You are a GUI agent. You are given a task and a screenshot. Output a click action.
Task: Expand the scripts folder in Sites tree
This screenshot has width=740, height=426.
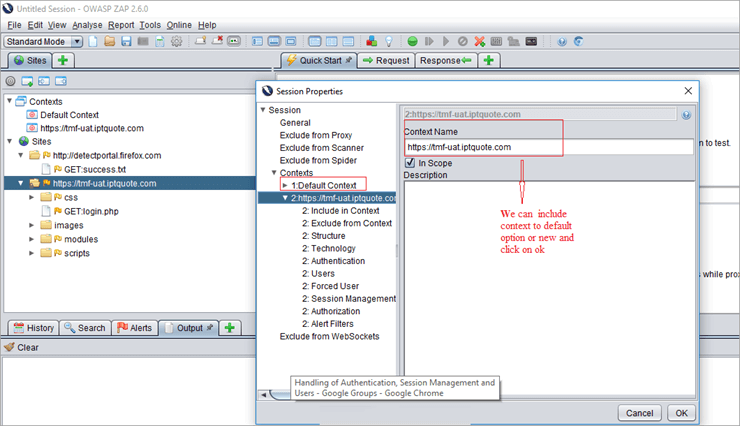pos(32,253)
